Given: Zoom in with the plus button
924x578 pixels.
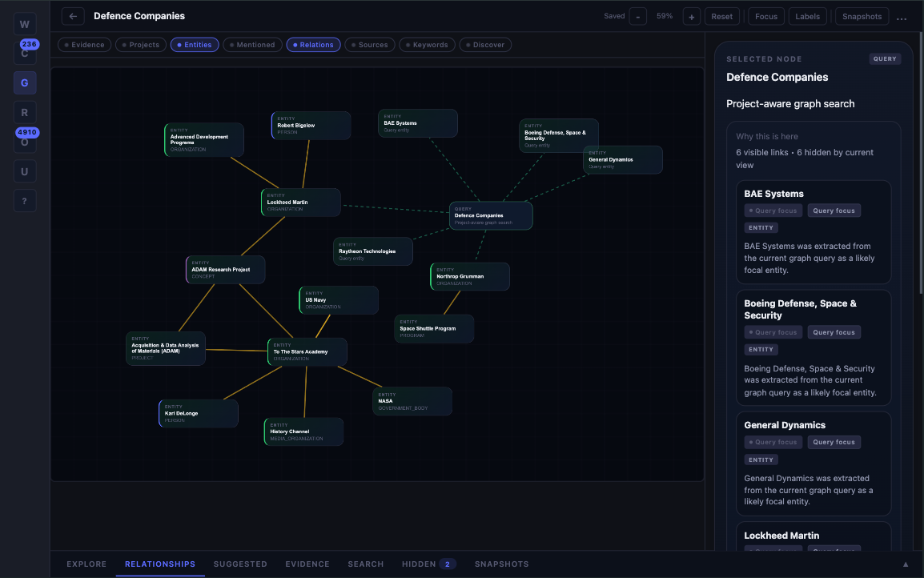Looking at the screenshot, I should 691,17.
